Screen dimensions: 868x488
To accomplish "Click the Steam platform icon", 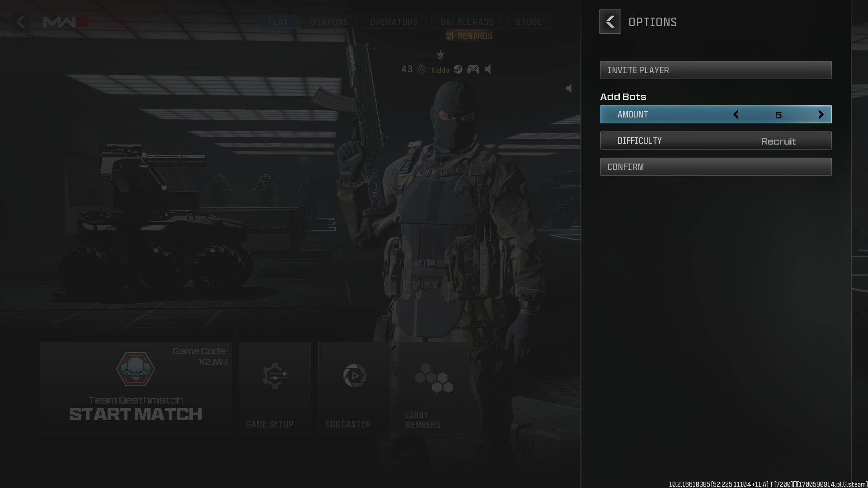I will [458, 70].
